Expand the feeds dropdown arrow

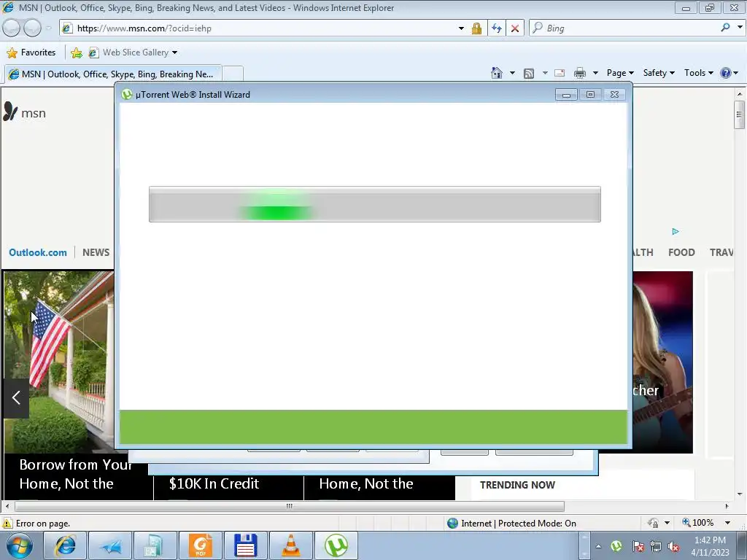click(544, 74)
